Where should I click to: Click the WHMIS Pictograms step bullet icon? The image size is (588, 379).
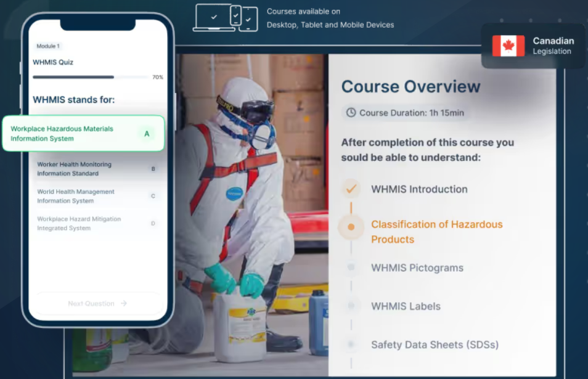(351, 267)
